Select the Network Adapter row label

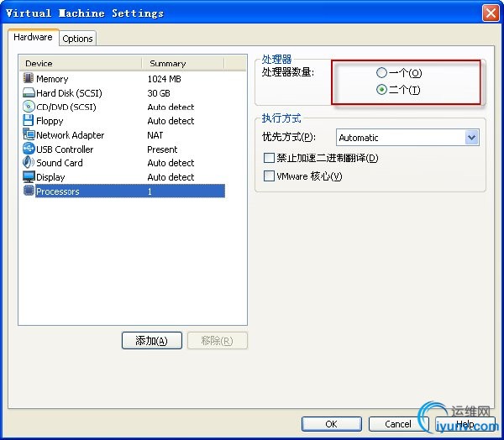tap(70, 135)
